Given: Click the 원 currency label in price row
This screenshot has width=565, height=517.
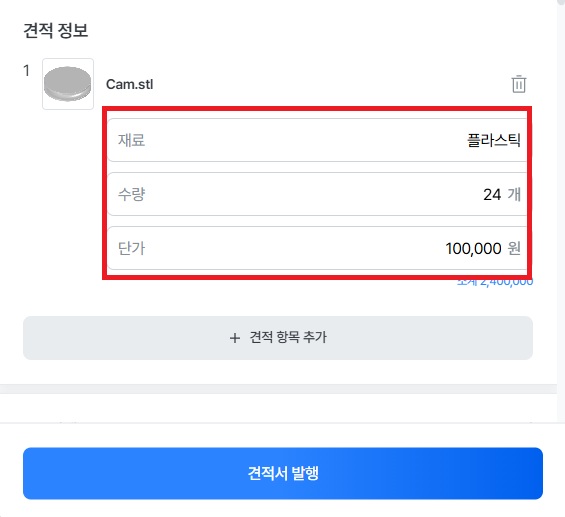Looking at the screenshot, I should (x=514, y=248).
